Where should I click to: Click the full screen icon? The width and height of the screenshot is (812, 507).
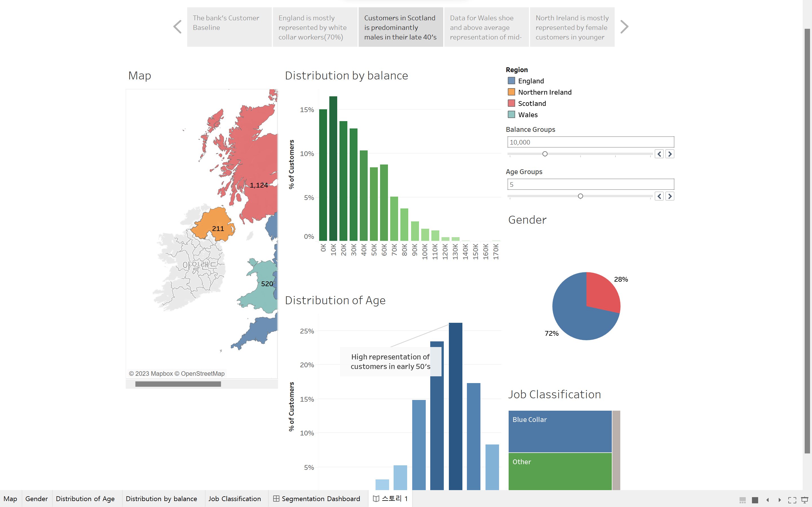[x=792, y=500]
